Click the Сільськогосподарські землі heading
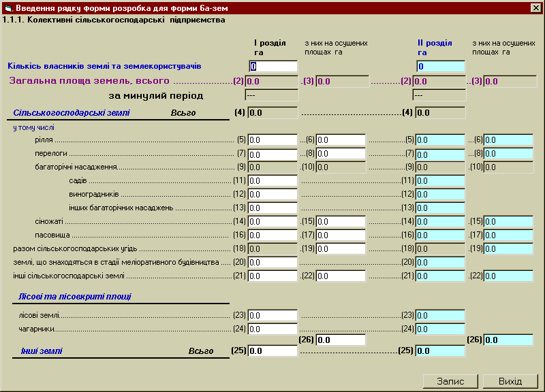Screen dimensions: 545x392 tap(72, 113)
